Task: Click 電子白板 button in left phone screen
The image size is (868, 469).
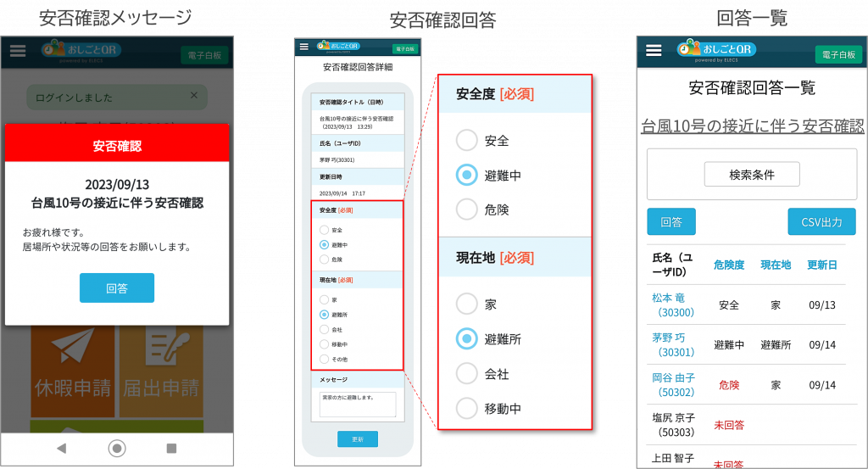Action: tap(204, 55)
